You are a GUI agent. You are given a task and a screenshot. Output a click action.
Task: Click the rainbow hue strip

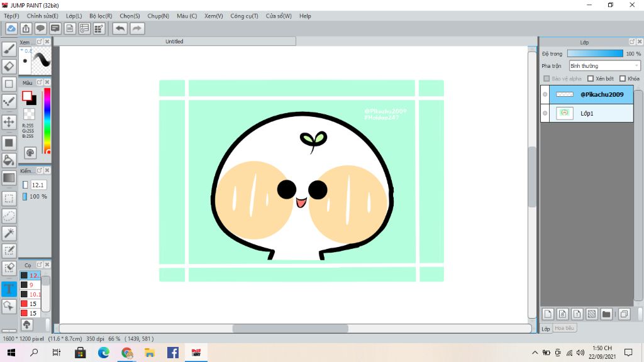point(47,121)
